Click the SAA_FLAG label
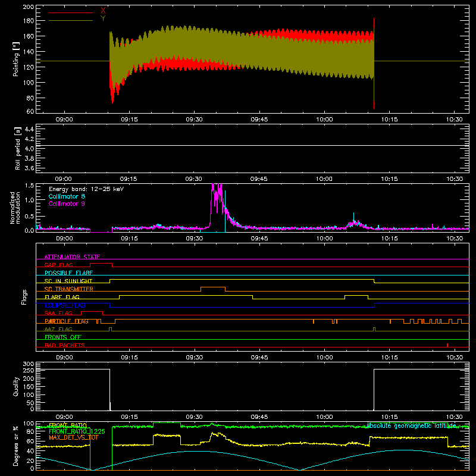The image size is (476, 476). [58, 313]
